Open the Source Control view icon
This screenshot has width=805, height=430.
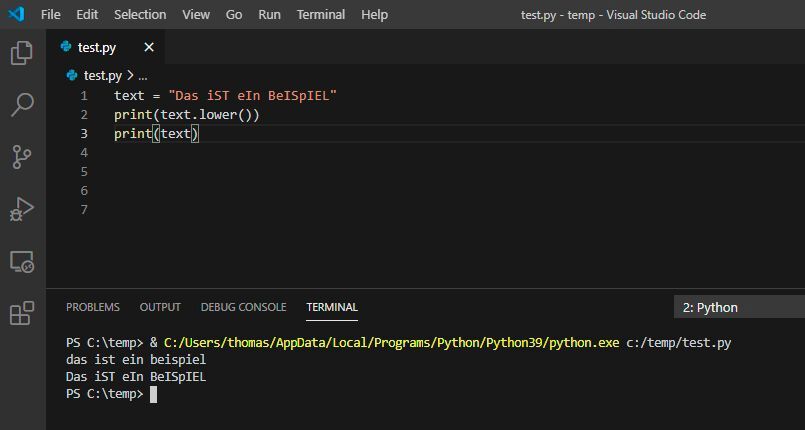tap(22, 157)
